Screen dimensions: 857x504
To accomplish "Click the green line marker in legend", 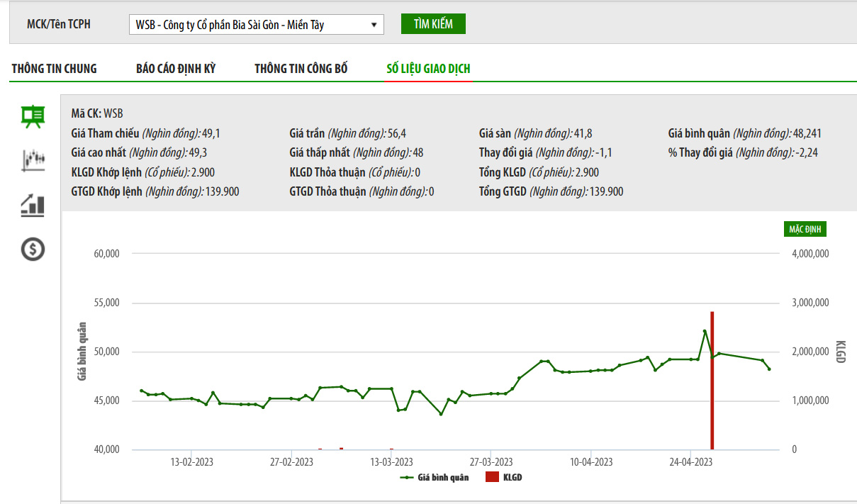I will coord(407,478).
